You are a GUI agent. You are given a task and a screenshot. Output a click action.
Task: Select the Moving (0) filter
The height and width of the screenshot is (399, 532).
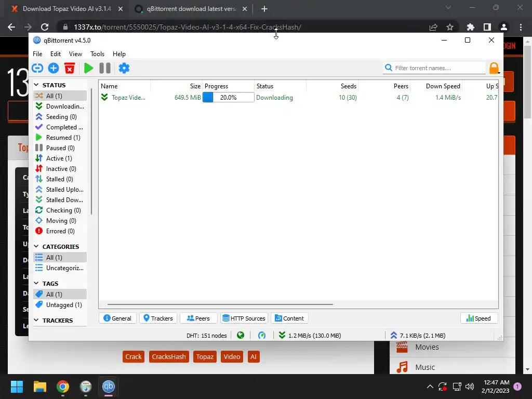click(x=60, y=221)
